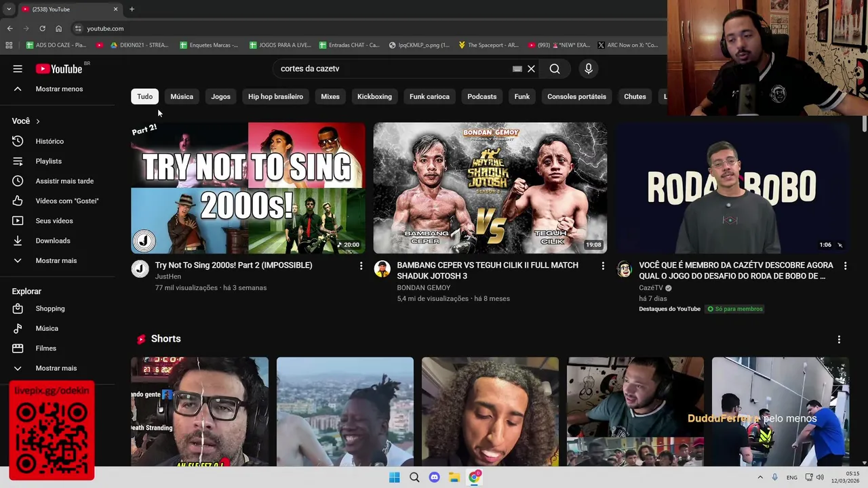Image resolution: width=868 pixels, height=488 pixels.
Task: Open new browser tab with plus
Action: click(x=132, y=9)
